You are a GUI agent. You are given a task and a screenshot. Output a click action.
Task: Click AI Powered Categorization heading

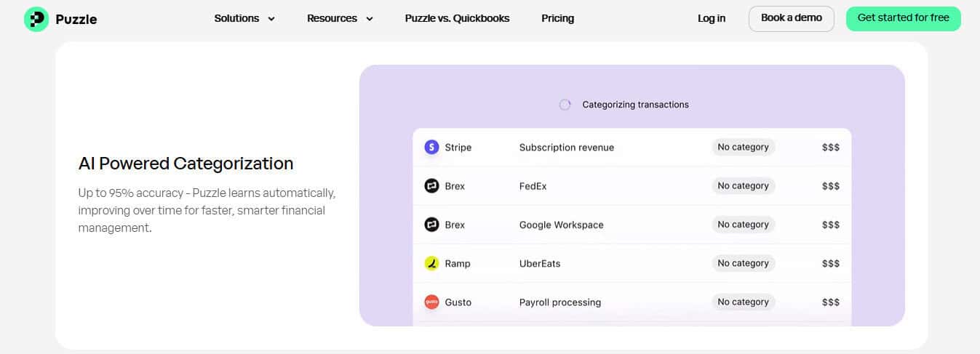(186, 164)
